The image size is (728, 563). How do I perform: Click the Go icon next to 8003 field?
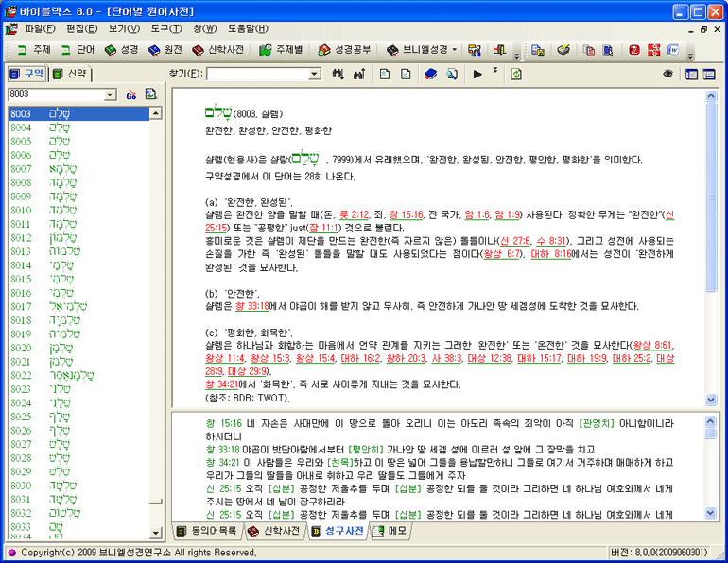(x=130, y=94)
